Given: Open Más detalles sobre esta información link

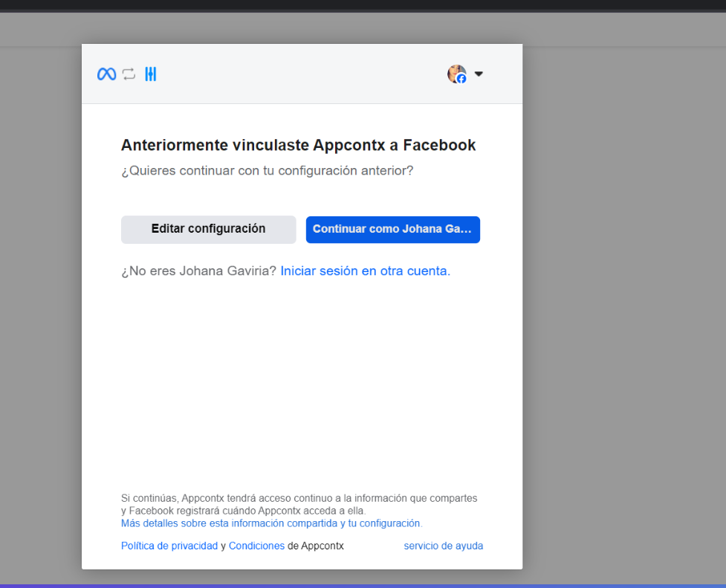Looking at the screenshot, I should point(271,523).
